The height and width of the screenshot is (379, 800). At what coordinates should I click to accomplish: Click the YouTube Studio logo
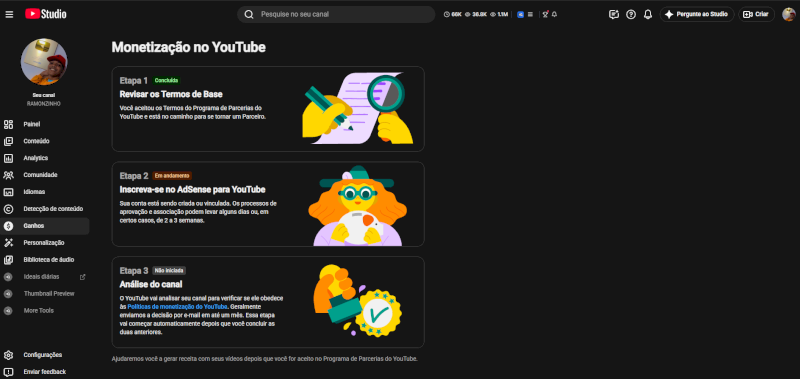point(46,14)
